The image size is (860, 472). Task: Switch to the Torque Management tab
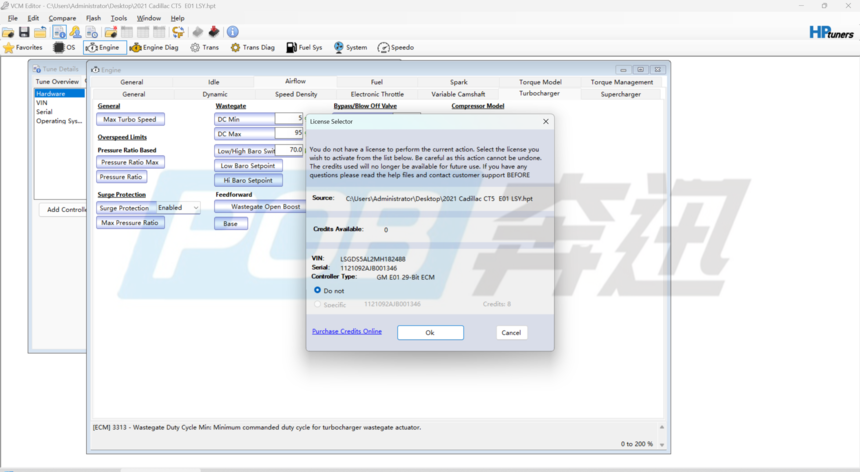coord(621,82)
